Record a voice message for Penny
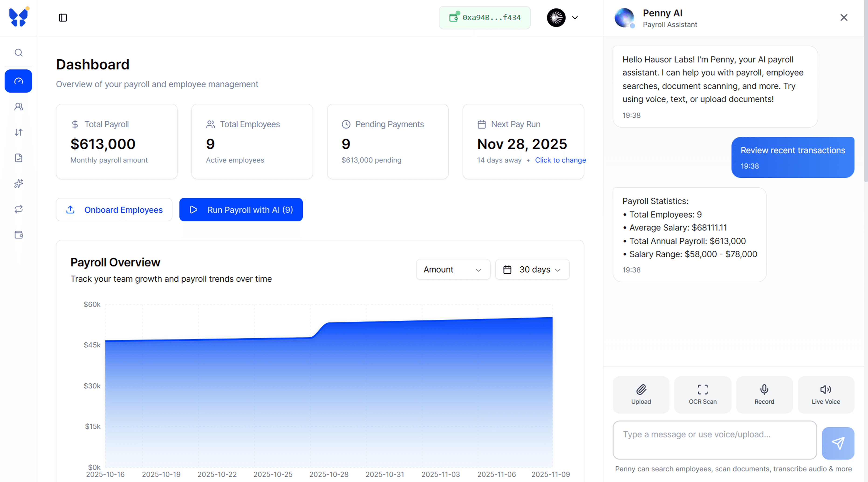 [764, 394]
